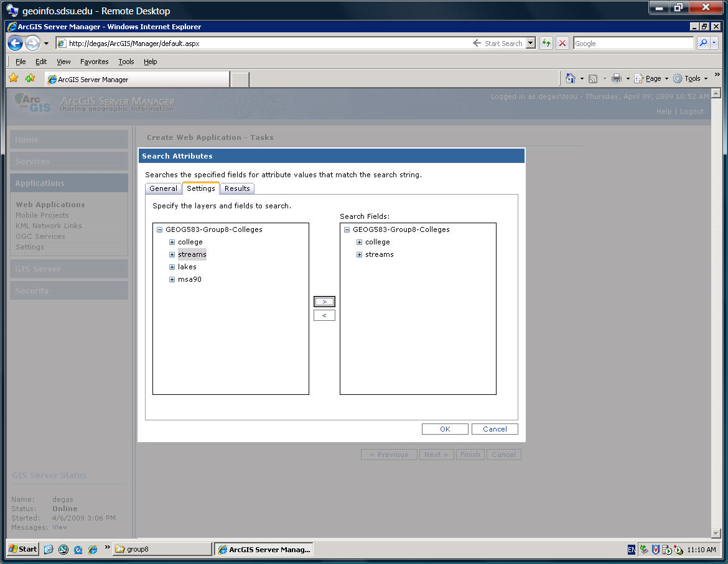
Task: Click ArcGIS Server Manager taskbar button
Action: point(264,549)
